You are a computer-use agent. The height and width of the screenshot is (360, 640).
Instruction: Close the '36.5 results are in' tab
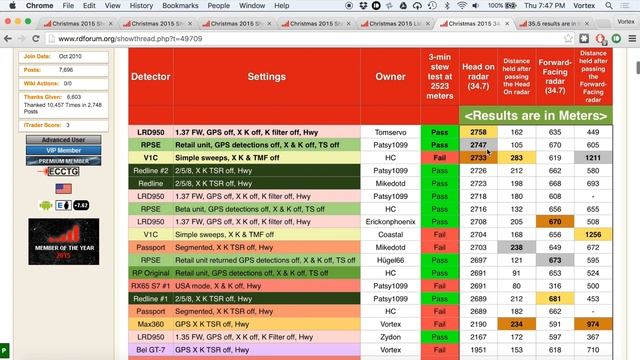587,24
